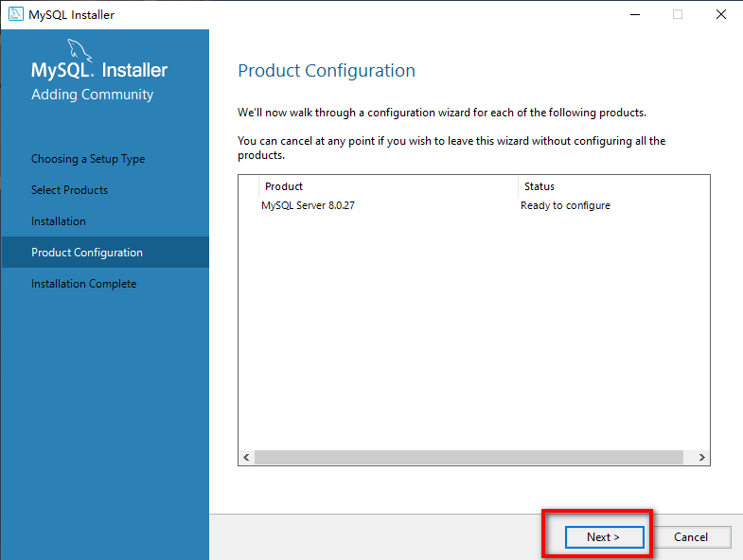743x560 pixels.
Task: Click the Ready to configure status cell
Action: (565, 205)
